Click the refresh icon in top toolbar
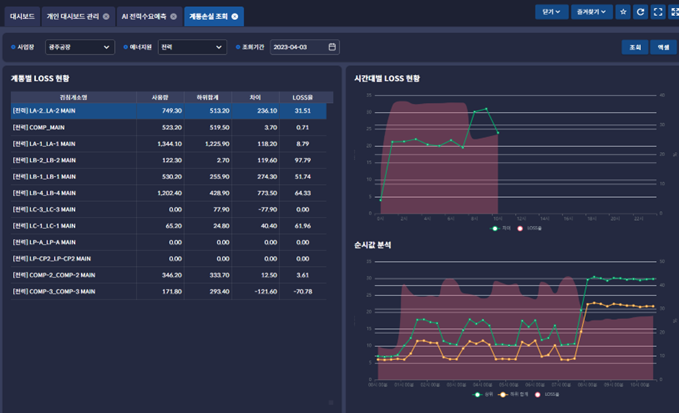Viewport: 679px width, 413px height. click(x=640, y=12)
